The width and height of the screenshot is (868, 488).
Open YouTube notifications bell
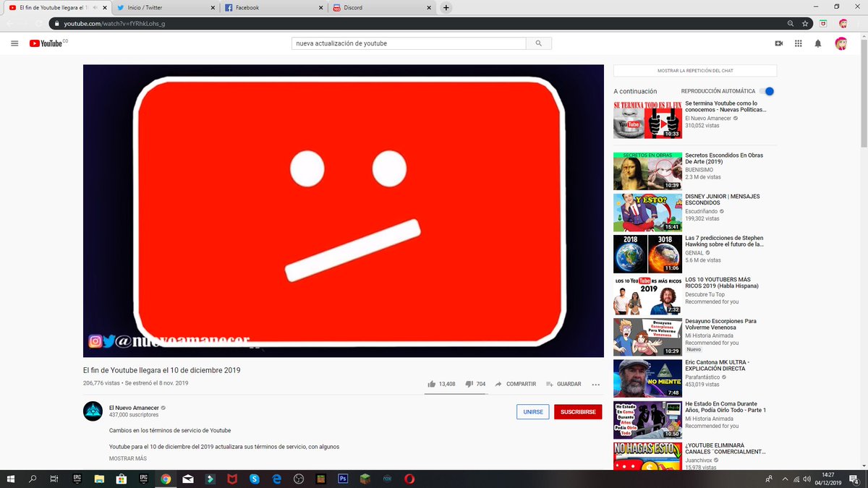coord(818,43)
